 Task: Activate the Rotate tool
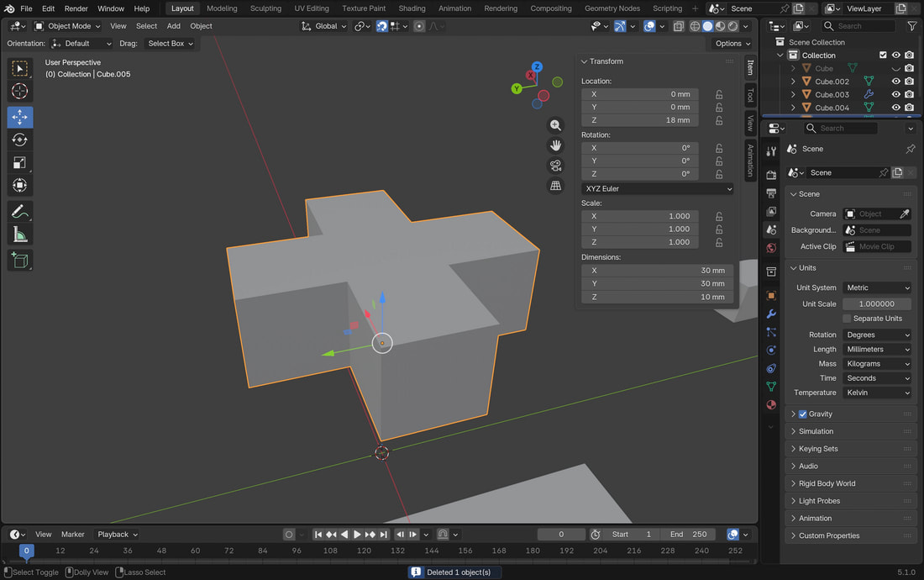click(20, 140)
